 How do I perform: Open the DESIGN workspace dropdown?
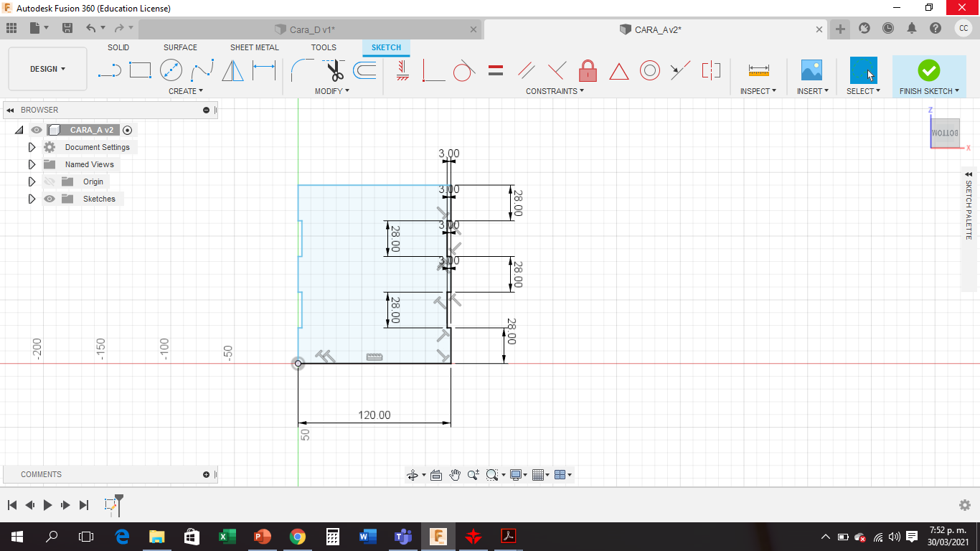tap(47, 69)
